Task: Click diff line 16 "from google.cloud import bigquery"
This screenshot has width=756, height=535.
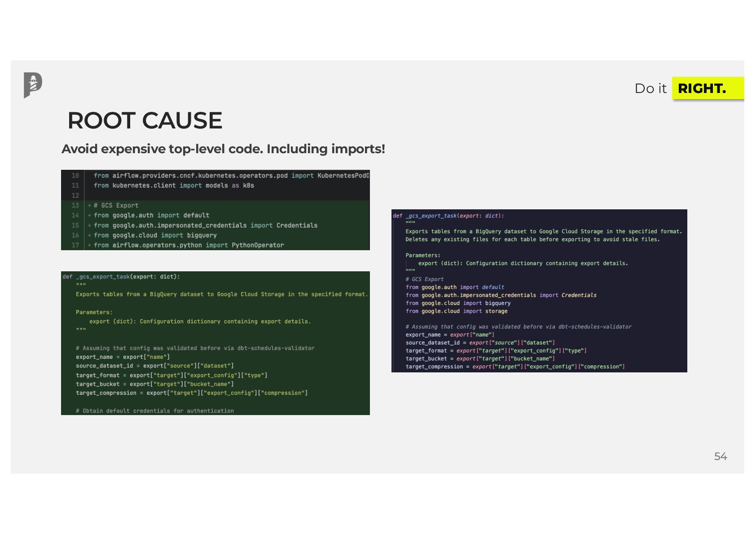Action: coord(155,235)
